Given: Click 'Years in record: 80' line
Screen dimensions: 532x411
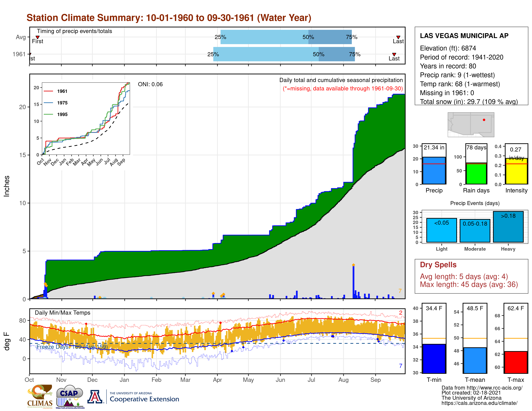Looking at the screenshot, I should [x=448, y=66].
